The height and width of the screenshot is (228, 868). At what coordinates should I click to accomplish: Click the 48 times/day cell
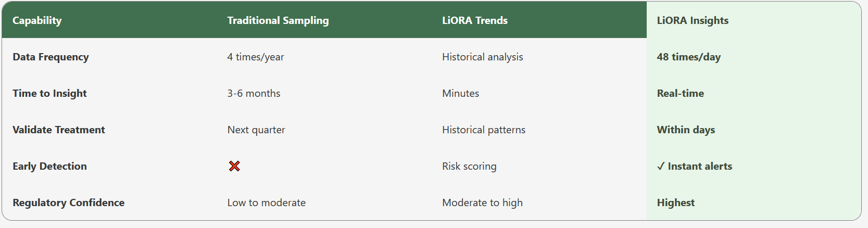tap(688, 57)
